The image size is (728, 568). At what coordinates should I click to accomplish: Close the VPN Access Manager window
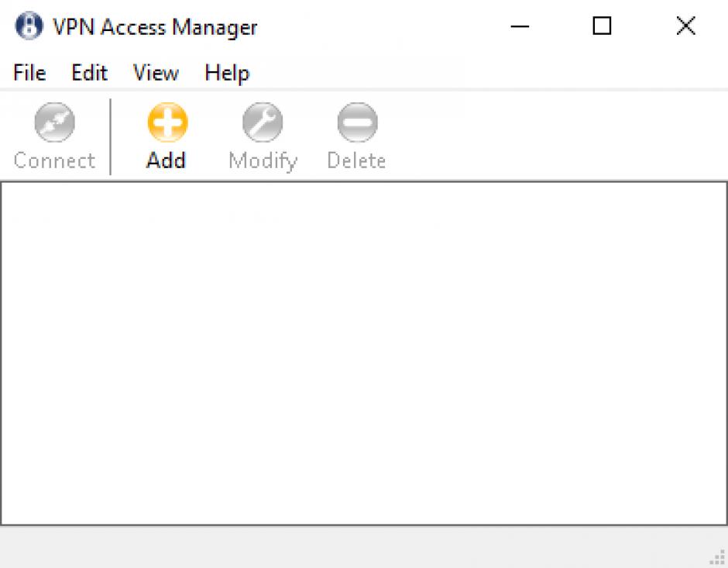[685, 27]
